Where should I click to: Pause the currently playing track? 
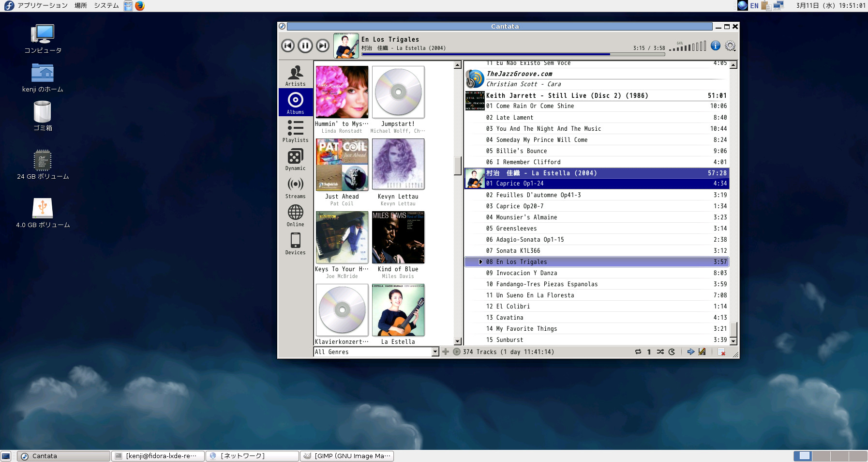point(305,46)
